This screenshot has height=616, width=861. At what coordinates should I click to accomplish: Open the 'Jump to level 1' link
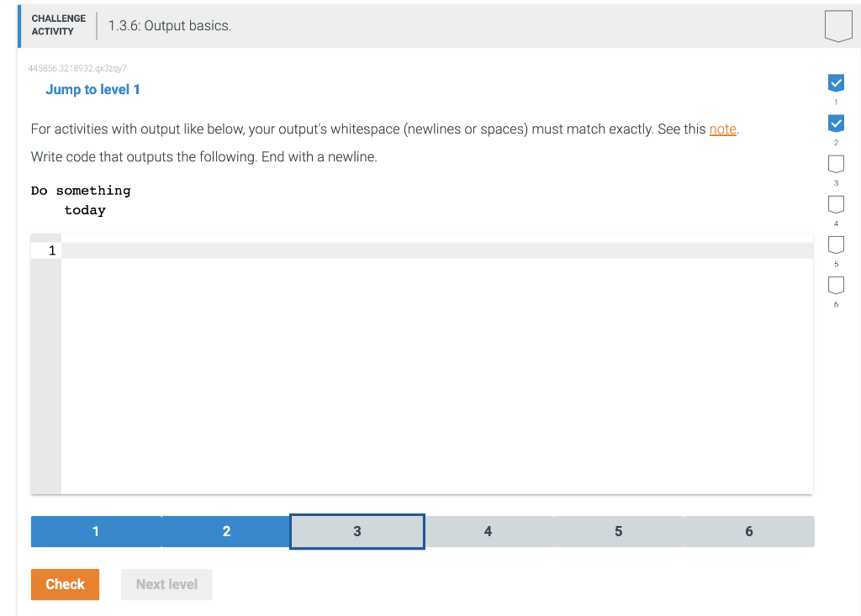(x=92, y=89)
